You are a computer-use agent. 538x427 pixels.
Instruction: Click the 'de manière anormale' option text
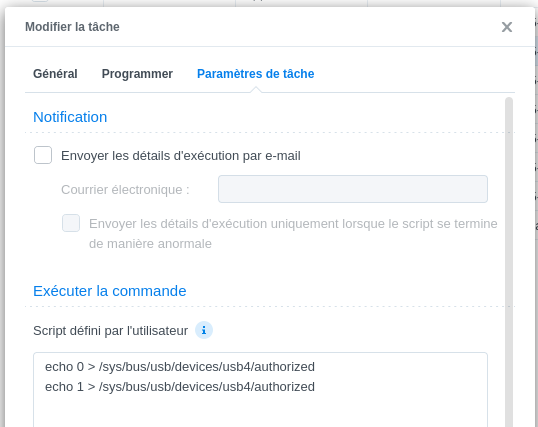click(x=150, y=244)
